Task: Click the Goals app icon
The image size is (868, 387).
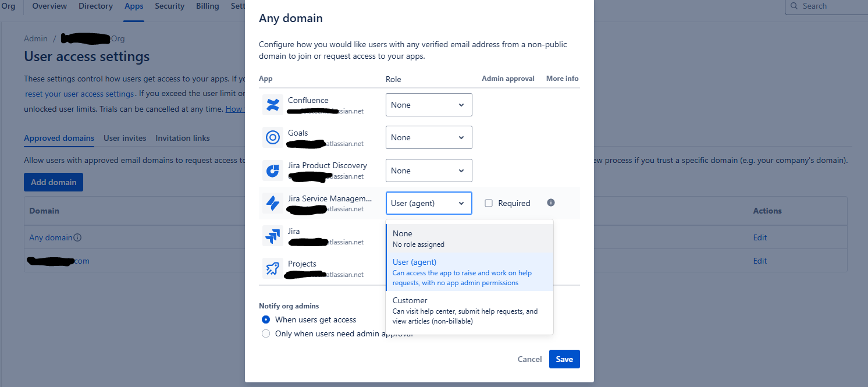Action: click(272, 137)
